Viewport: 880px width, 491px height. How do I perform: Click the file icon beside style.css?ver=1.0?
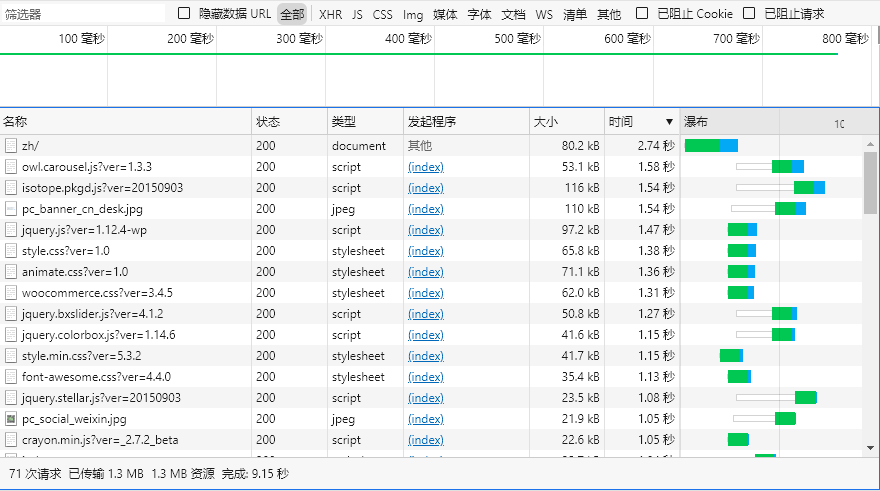[x=11, y=250]
